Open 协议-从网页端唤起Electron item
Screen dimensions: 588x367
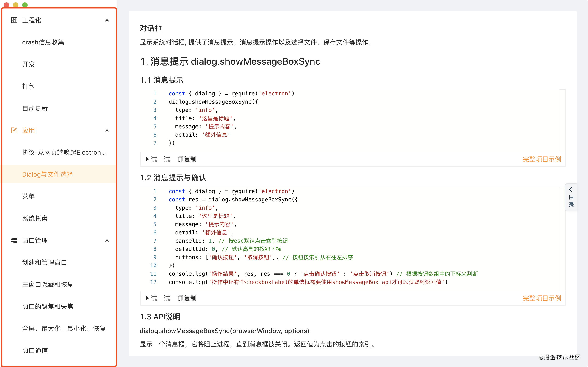coord(64,152)
